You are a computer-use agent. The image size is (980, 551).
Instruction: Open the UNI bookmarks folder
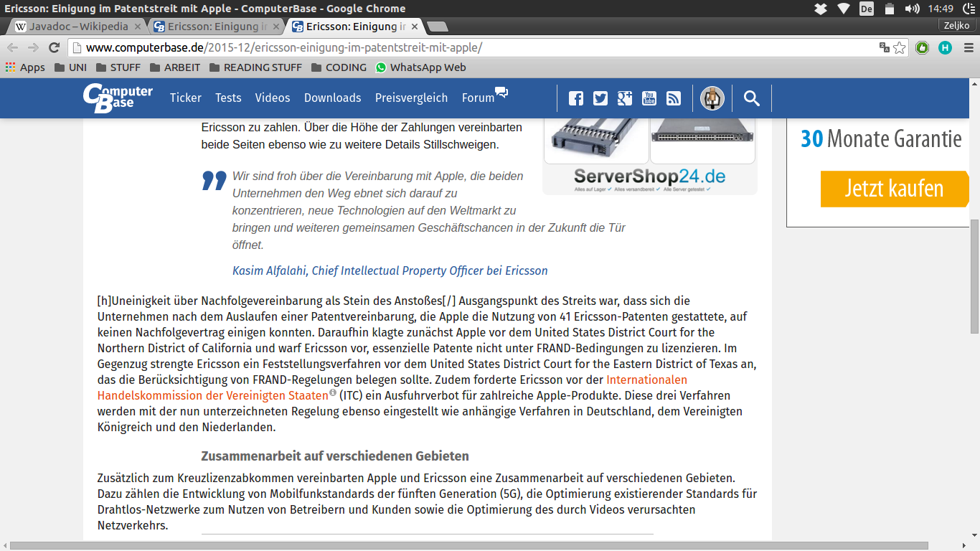point(70,67)
